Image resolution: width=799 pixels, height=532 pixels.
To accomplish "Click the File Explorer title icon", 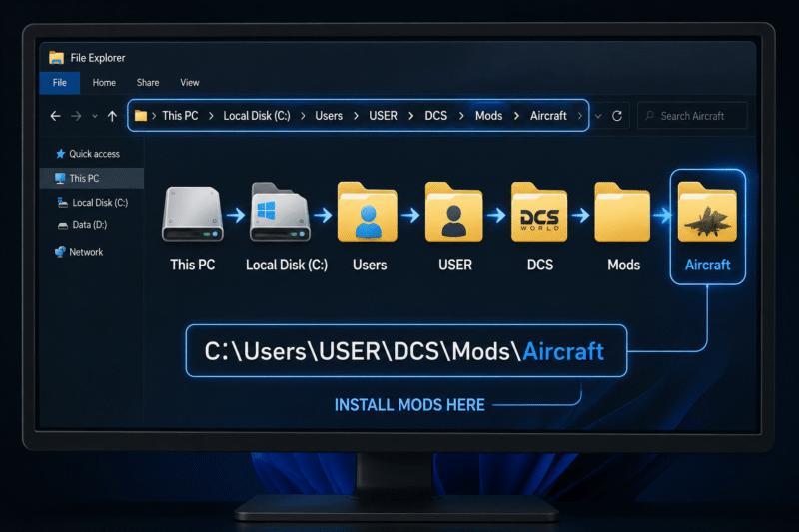I will (x=57, y=58).
